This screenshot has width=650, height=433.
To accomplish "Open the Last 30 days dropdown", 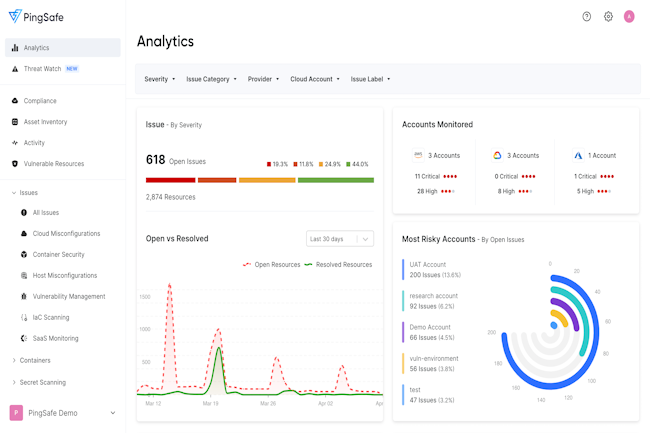I will coord(340,239).
